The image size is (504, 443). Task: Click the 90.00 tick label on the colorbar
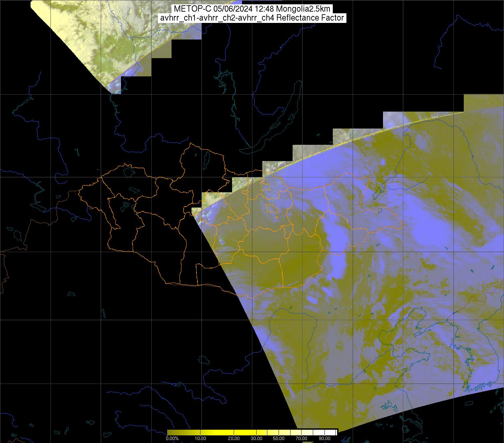[x=324, y=439]
